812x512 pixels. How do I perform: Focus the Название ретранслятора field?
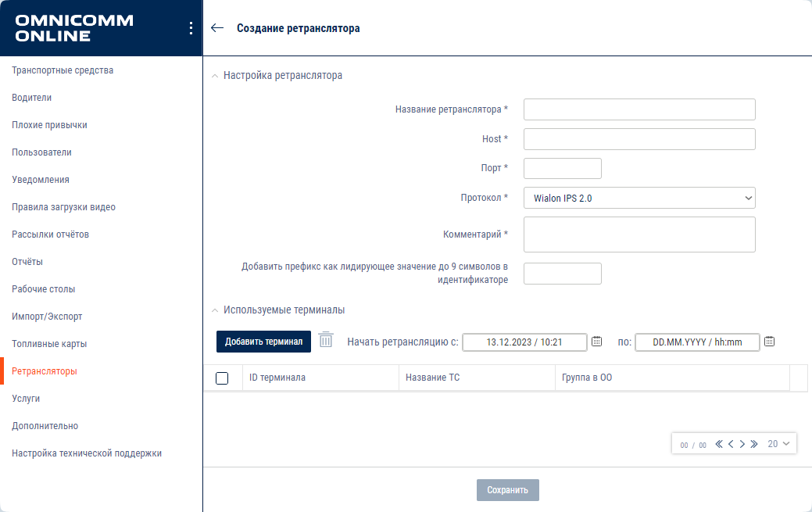click(x=639, y=109)
